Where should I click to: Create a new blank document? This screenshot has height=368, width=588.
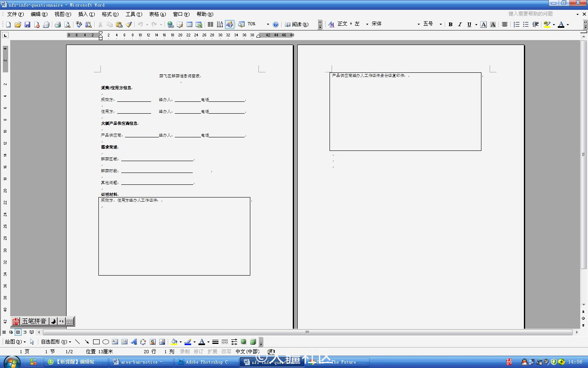point(8,25)
